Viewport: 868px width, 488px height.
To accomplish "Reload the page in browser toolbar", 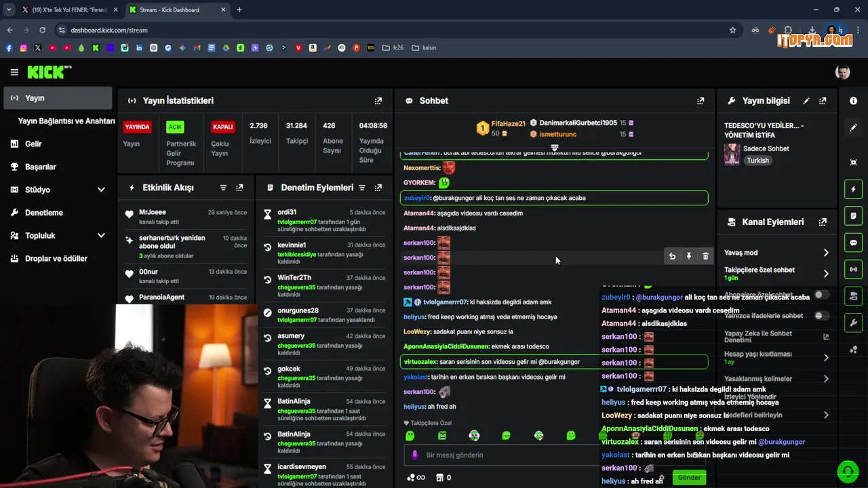I will click(x=42, y=30).
